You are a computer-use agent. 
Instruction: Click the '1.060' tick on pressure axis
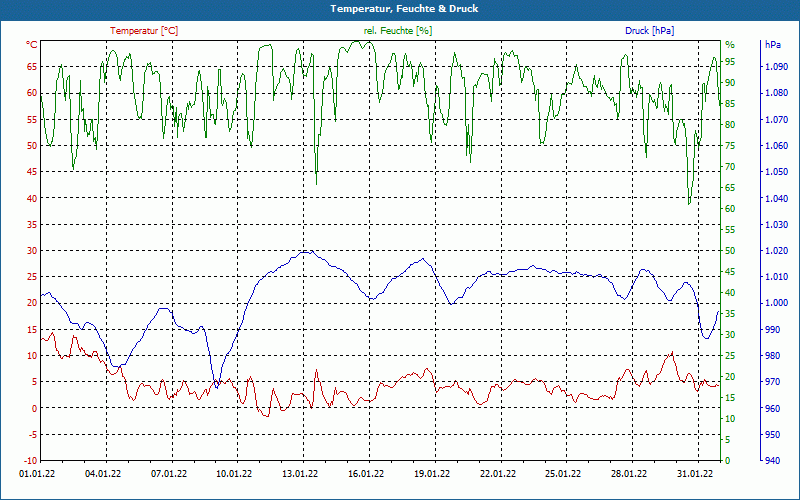point(777,146)
